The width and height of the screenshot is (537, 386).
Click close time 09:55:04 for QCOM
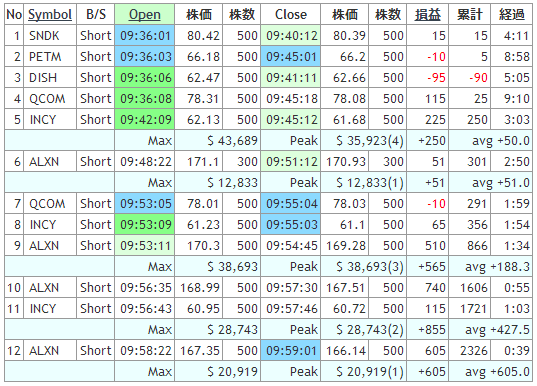[291, 204]
